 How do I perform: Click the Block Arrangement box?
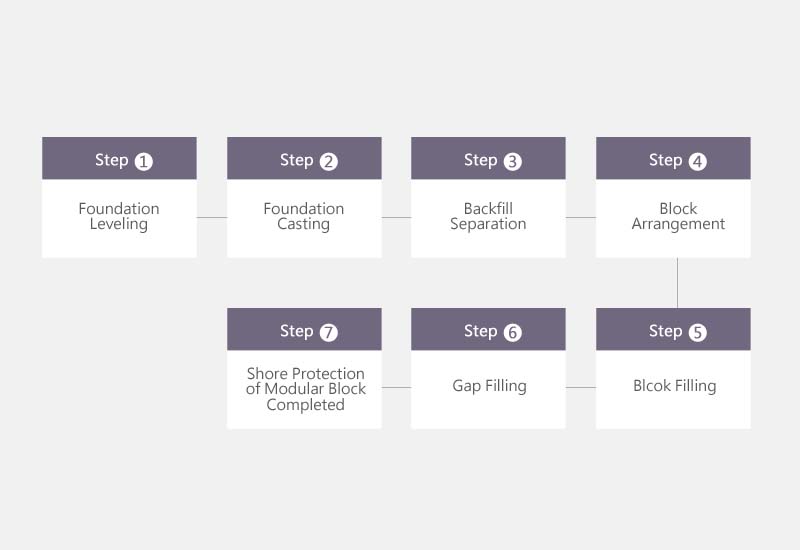[673, 218]
